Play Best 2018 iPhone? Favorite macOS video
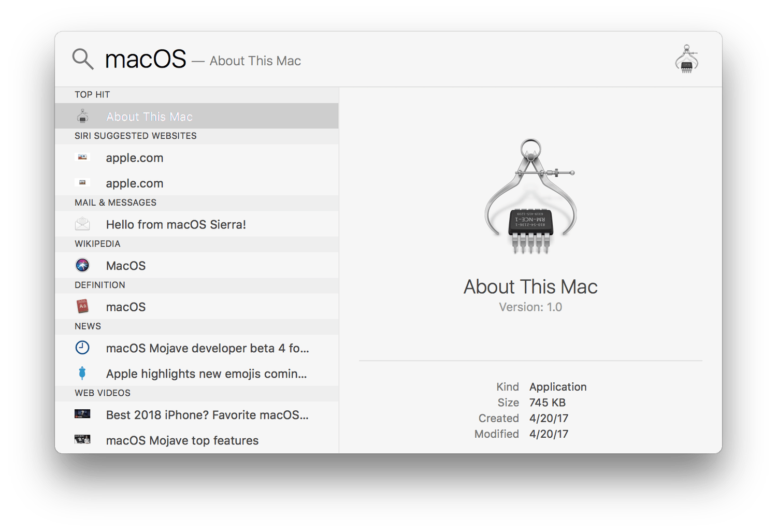This screenshot has height=532, width=777. [x=207, y=415]
